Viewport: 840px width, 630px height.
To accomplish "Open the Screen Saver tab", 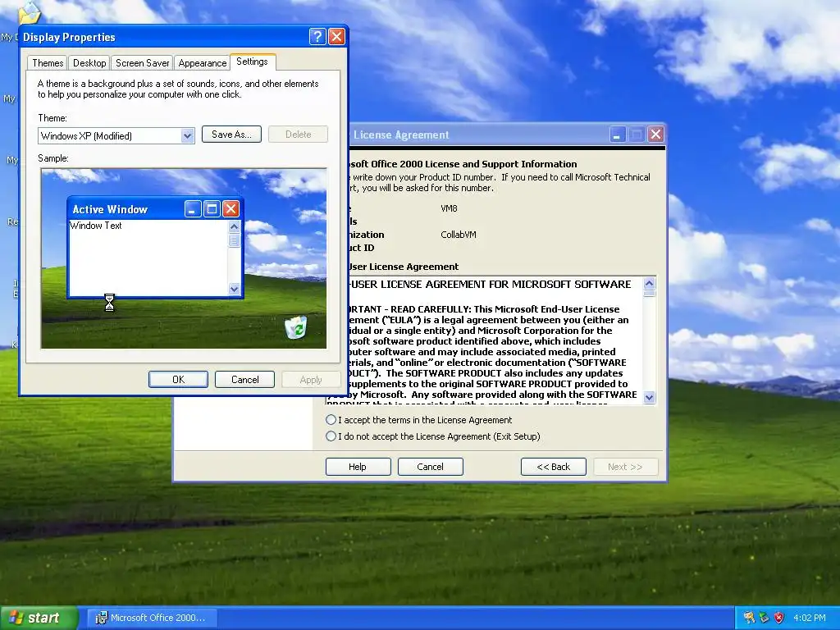I will click(x=143, y=63).
